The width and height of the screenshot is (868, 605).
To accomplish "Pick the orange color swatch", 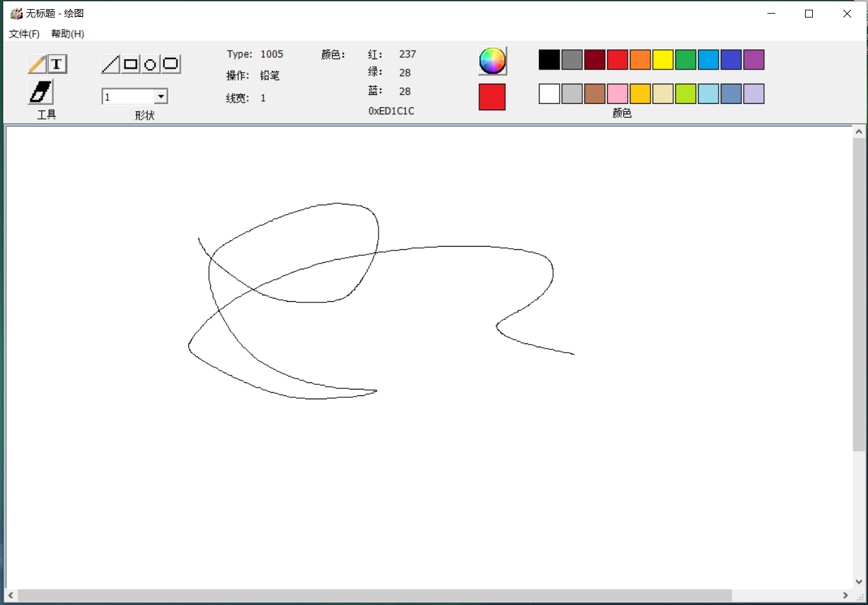I will [x=640, y=60].
